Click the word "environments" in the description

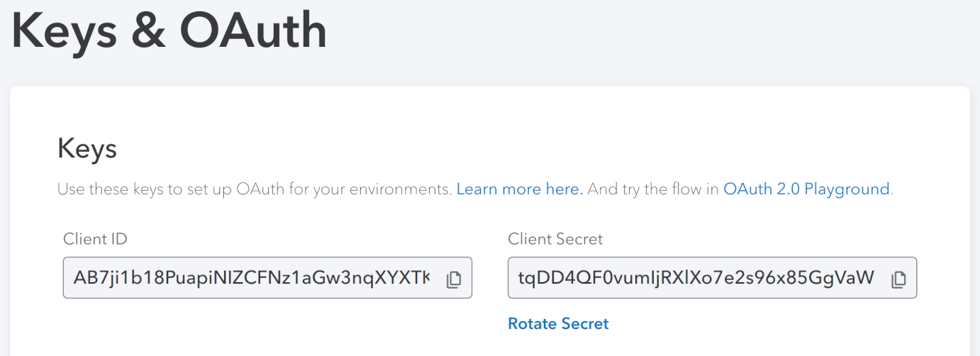(x=410, y=189)
